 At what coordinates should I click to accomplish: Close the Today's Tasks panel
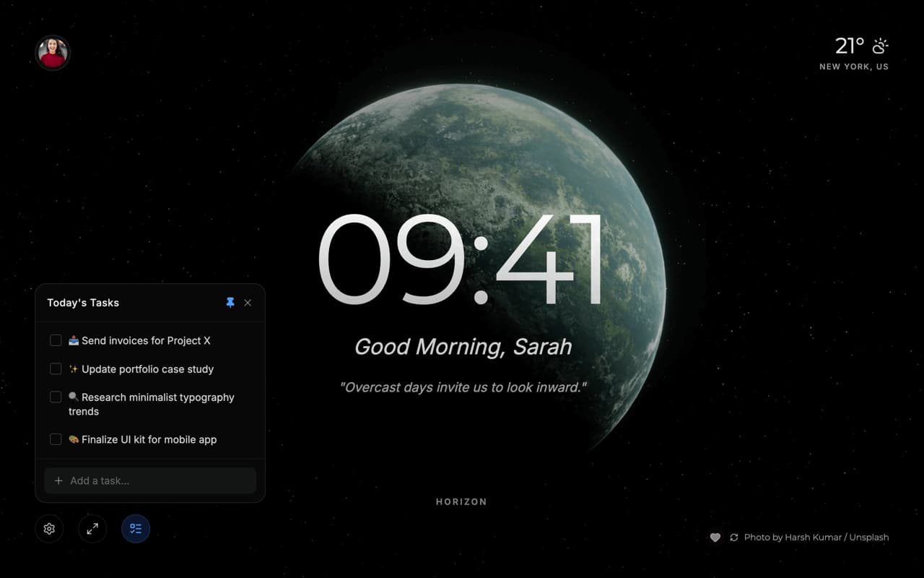[x=248, y=303]
